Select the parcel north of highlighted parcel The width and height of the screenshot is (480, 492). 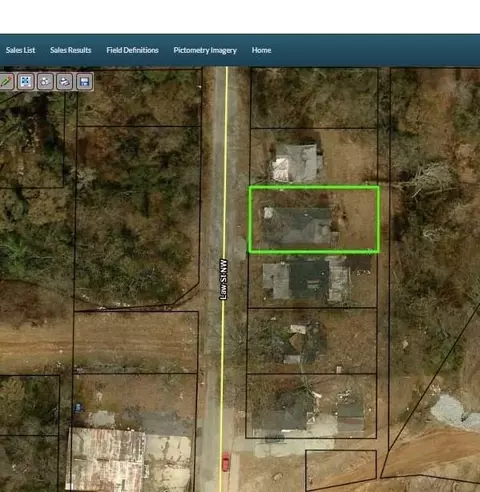pyautogui.click(x=314, y=157)
